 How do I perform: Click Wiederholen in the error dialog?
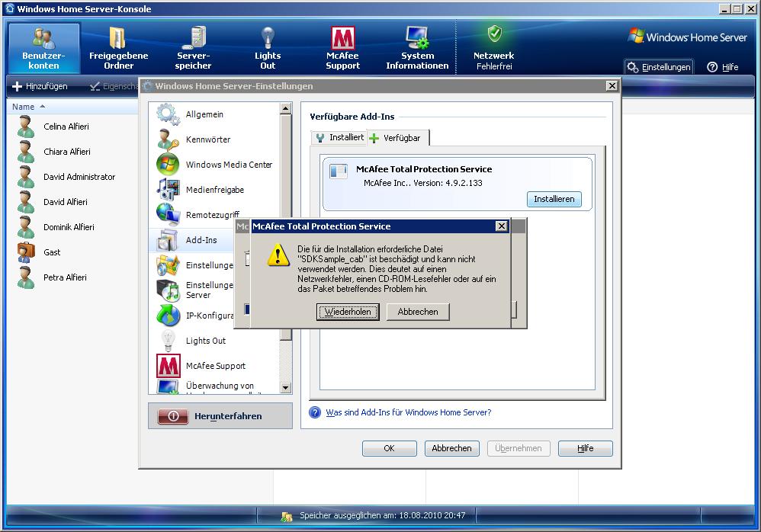coord(348,312)
